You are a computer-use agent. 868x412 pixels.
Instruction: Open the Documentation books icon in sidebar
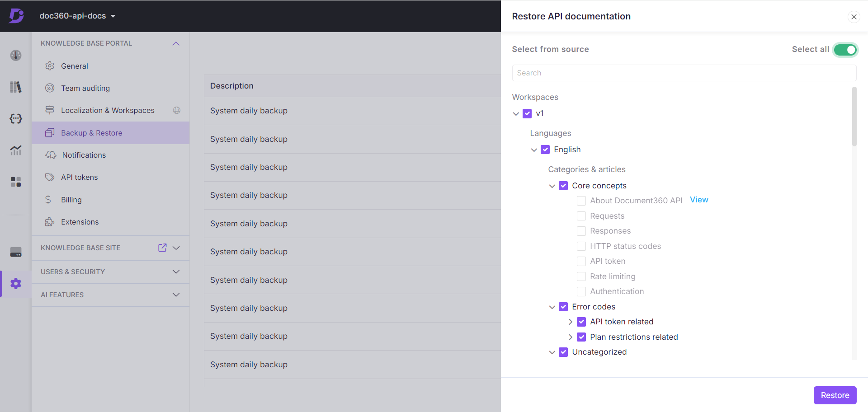click(x=16, y=87)
